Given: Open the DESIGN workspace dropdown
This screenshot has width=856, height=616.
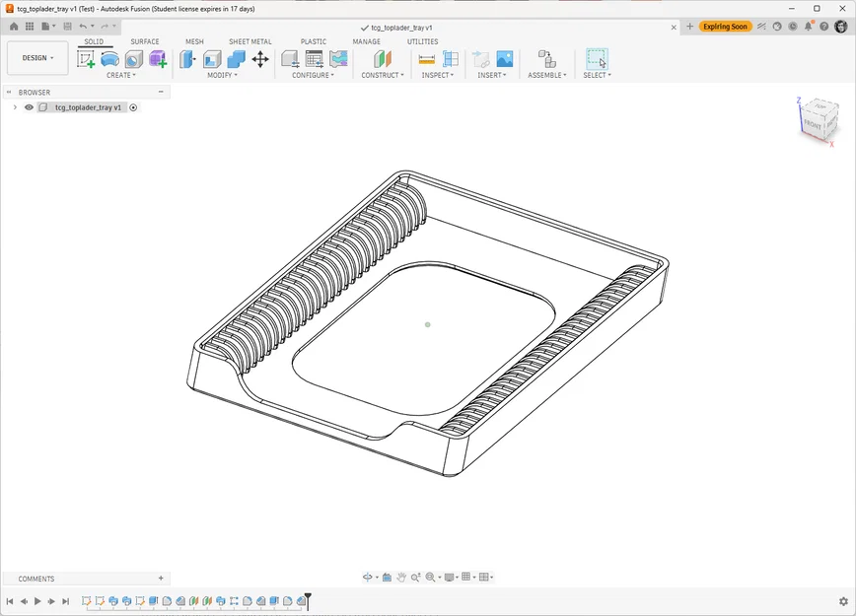Looking at the screenshot, I should click(37, 58).
